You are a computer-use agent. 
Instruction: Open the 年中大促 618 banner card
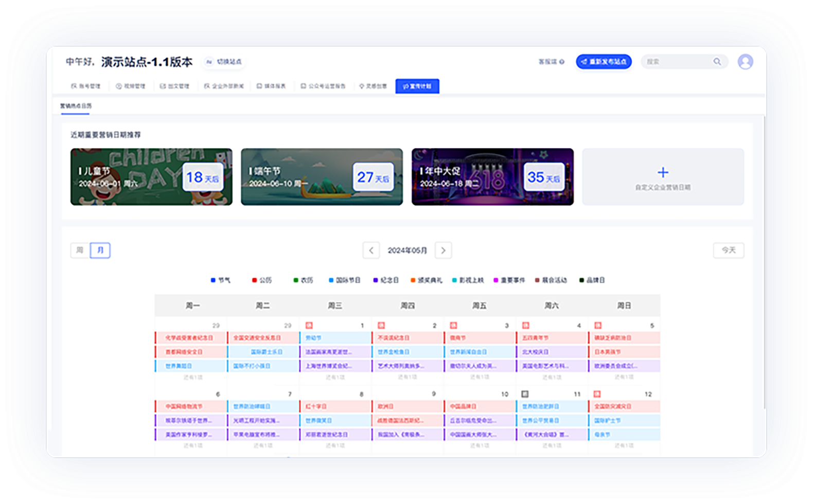(x=492, y=177)
